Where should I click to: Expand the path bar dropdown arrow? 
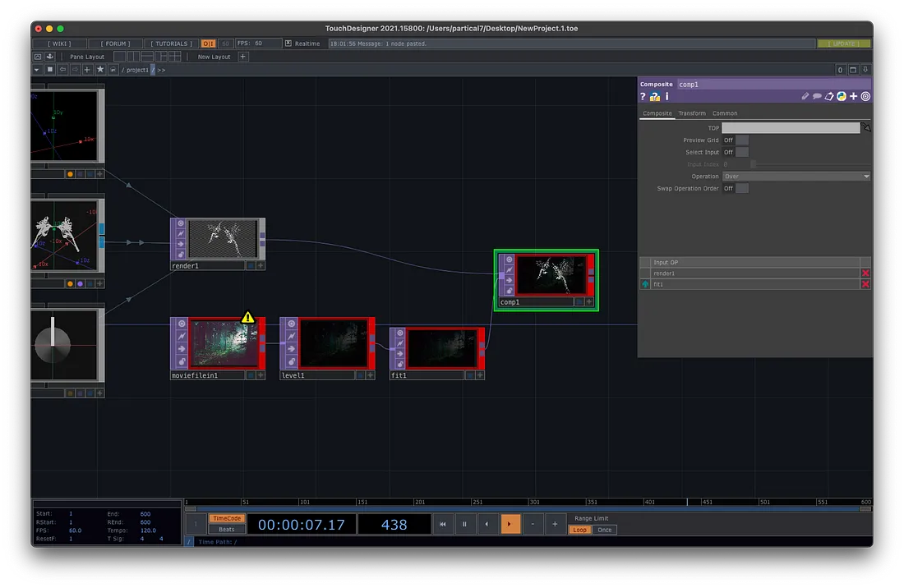click(37, 70)
